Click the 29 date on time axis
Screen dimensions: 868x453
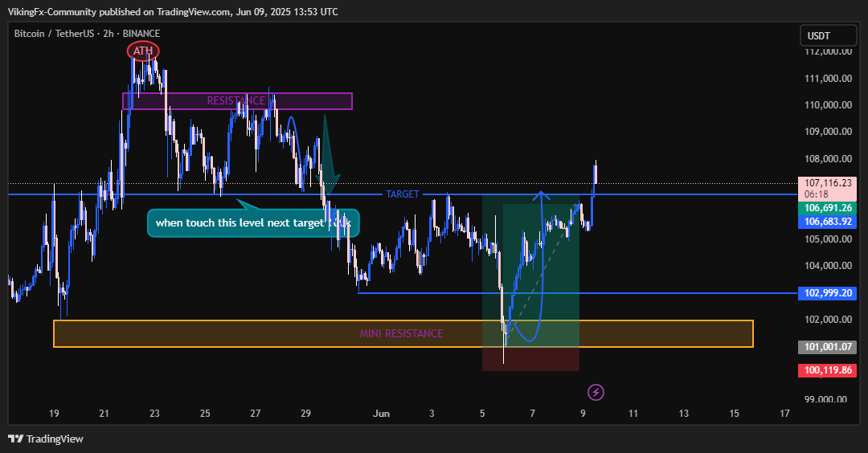click(305, 414)
